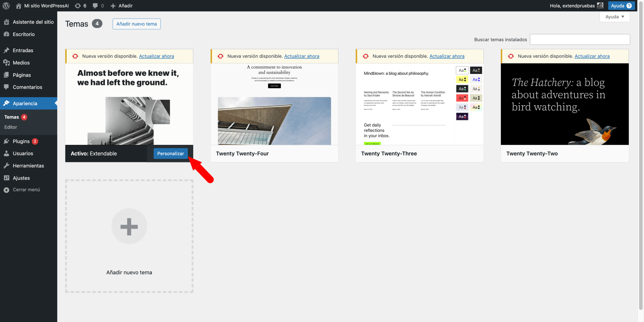Image resolution: width=644 pixels, height=322 pixels.
Task: Click the Escritorio dashboard icon
Action: point(6,34)
